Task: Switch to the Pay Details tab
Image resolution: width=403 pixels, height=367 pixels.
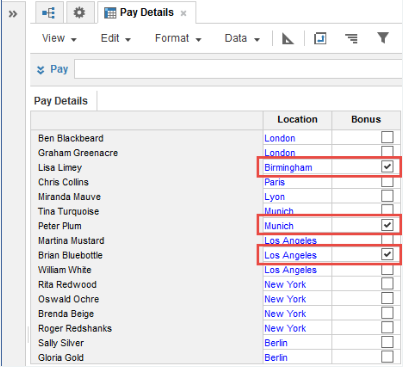Action: click(147, 13)
